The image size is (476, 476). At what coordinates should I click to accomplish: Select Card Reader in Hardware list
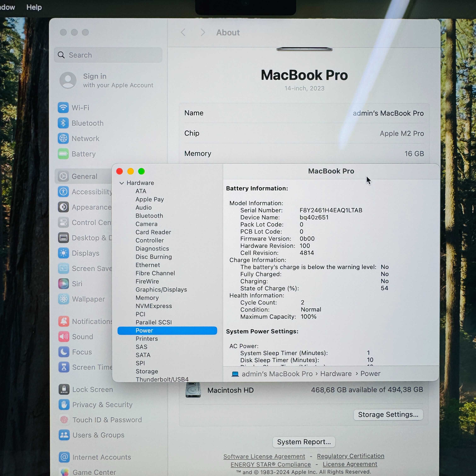tap(153, 232)
